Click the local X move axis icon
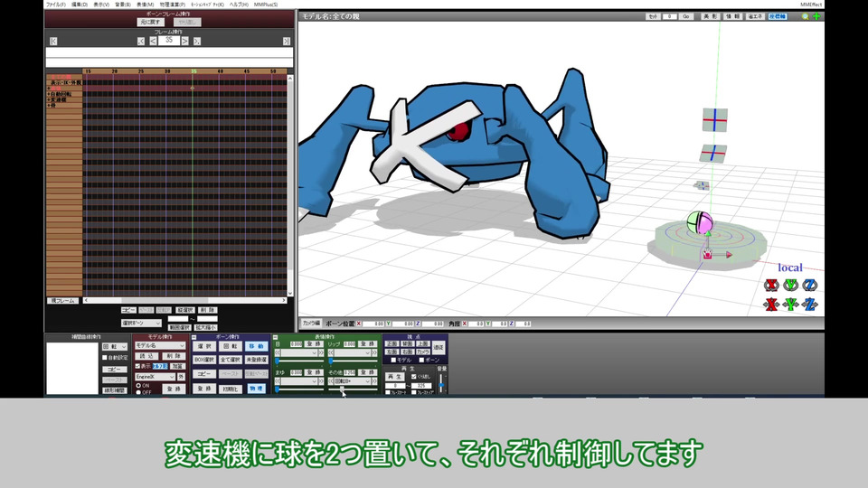Image resolution: width=868 pixels, height=488 pixels. (771, 305)
